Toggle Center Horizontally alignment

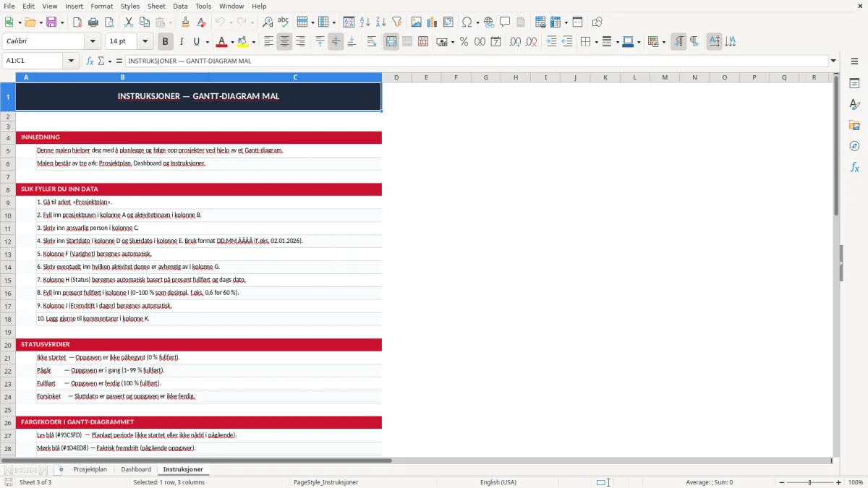click(285, 42)
